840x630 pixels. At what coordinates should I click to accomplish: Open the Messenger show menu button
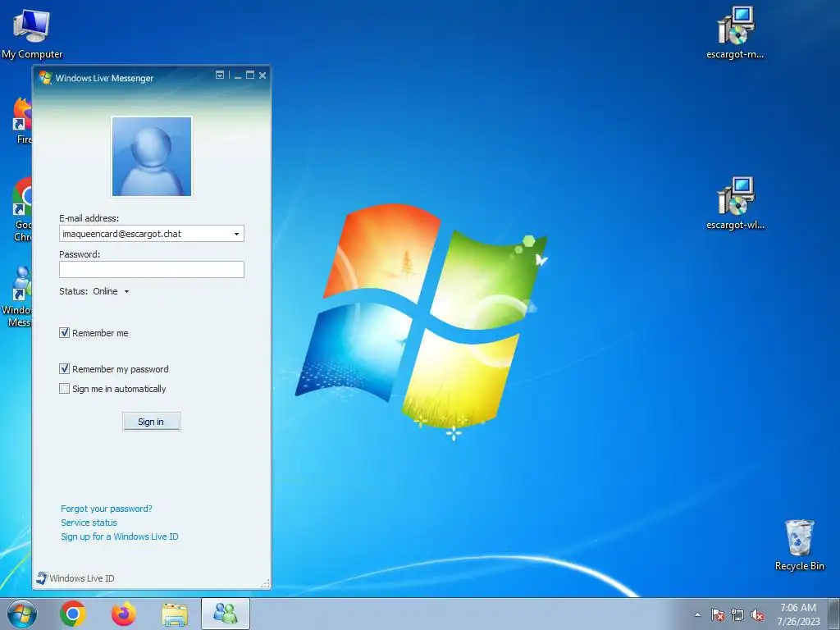(220, 75)
